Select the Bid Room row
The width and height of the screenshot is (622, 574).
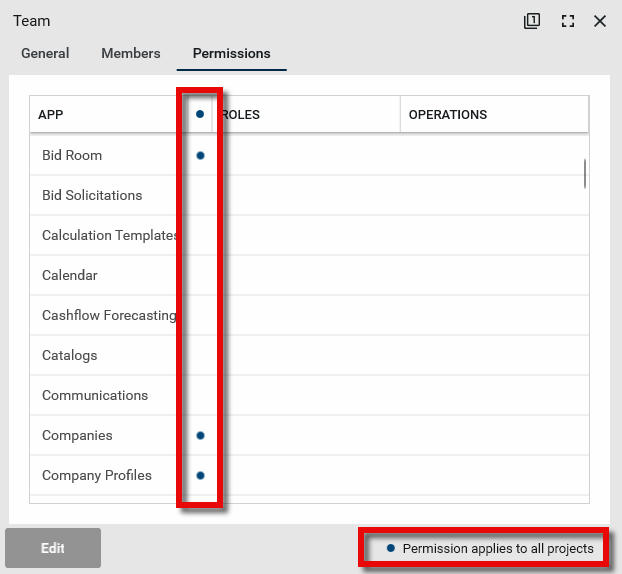click(x=72, y=155)
